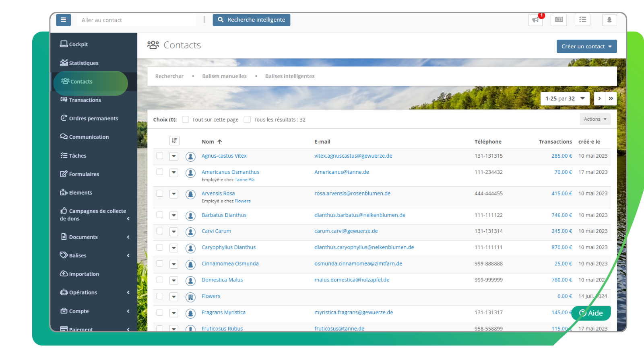Click the green Aide help button
The image size is (644, 362).
point(591,313)
